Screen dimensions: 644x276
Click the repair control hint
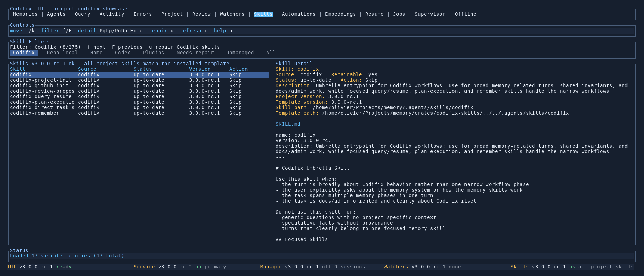tap(161, 31)
